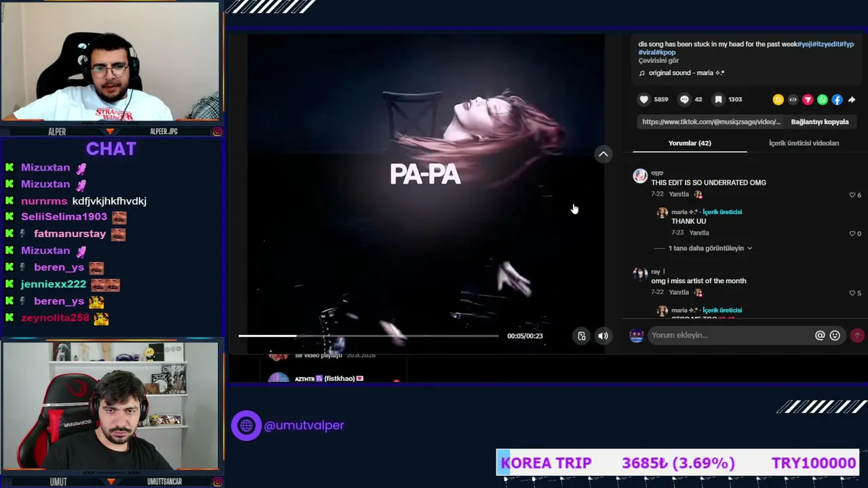Image resolution: width=868 pixels, height=488 pixels.
Task: Like the 'THANK UU' reply
Action: 852,234
